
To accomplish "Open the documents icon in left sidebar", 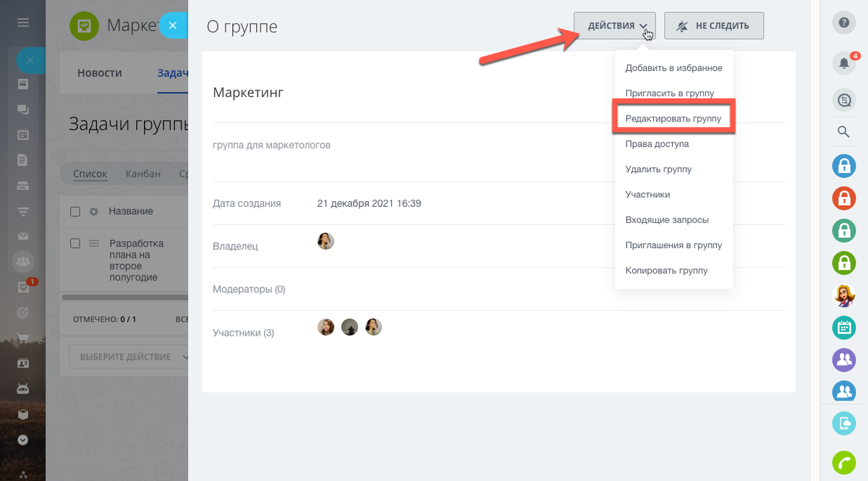I will (x=22, y=159).
